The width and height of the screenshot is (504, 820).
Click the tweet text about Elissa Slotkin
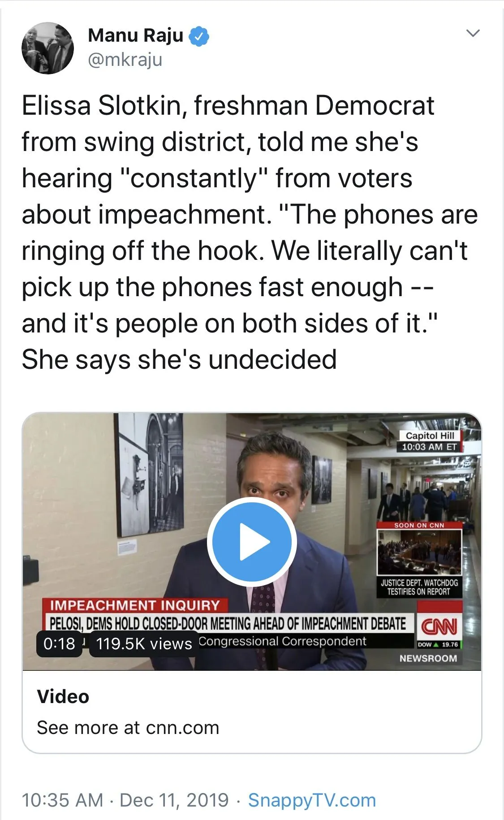[x=250, y=232]
